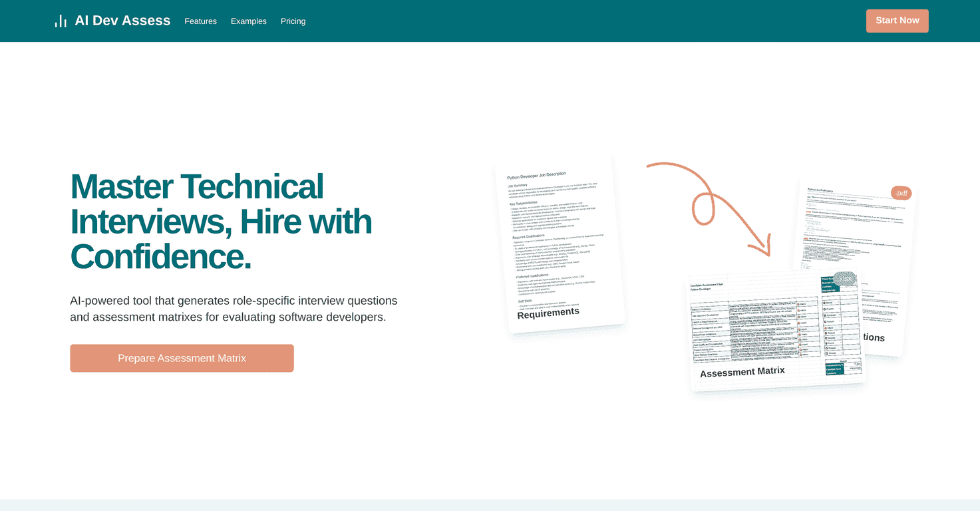
Task: Click the .xlsx badge on the spreadsheet
Action: (845, 279)
